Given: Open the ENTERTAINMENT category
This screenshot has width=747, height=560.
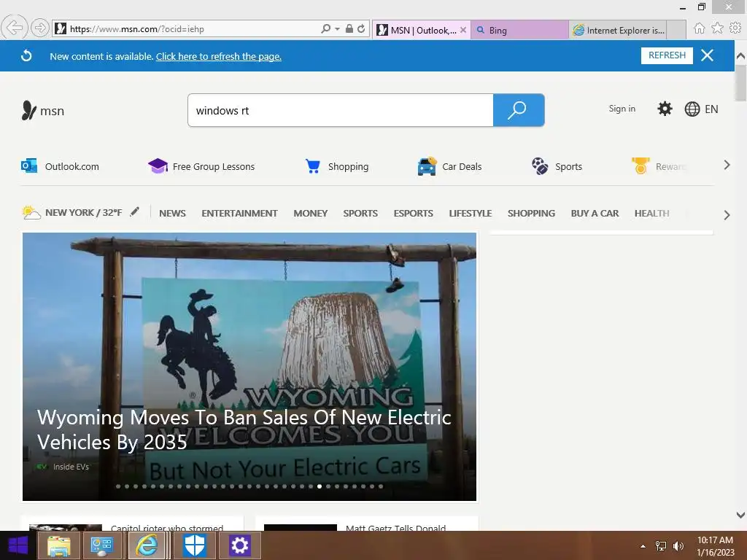Looking at the screenshot, I should (x=239, y=214).
